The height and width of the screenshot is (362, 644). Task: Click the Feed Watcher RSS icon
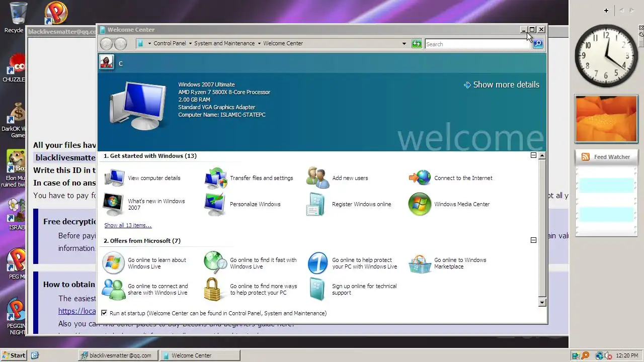coord(585,157)
